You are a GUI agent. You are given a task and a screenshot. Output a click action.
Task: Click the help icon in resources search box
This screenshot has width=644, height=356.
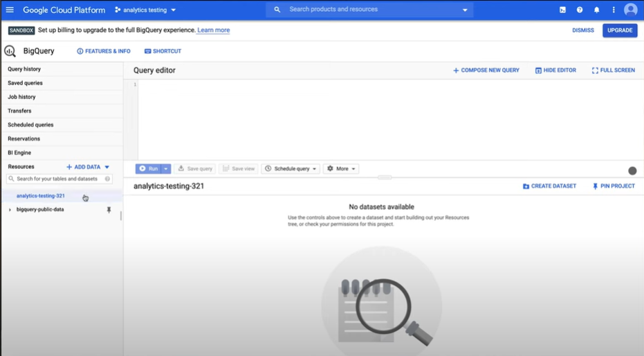107,179
